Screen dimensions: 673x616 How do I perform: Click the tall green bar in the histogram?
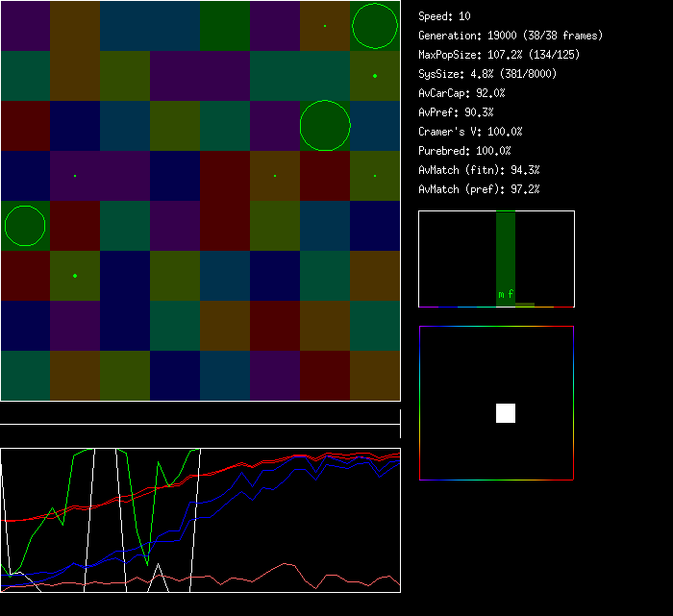pyautogui.click(x=506, y=252)
